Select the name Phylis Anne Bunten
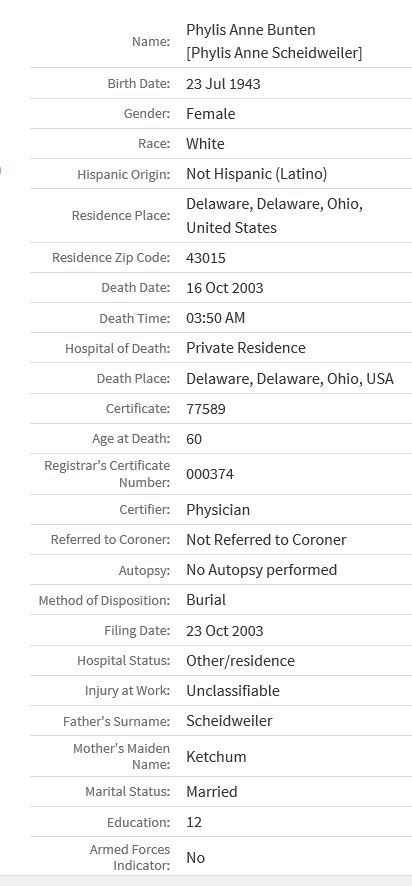The height and width of the screenshot is (886, 412). [251, 30]
